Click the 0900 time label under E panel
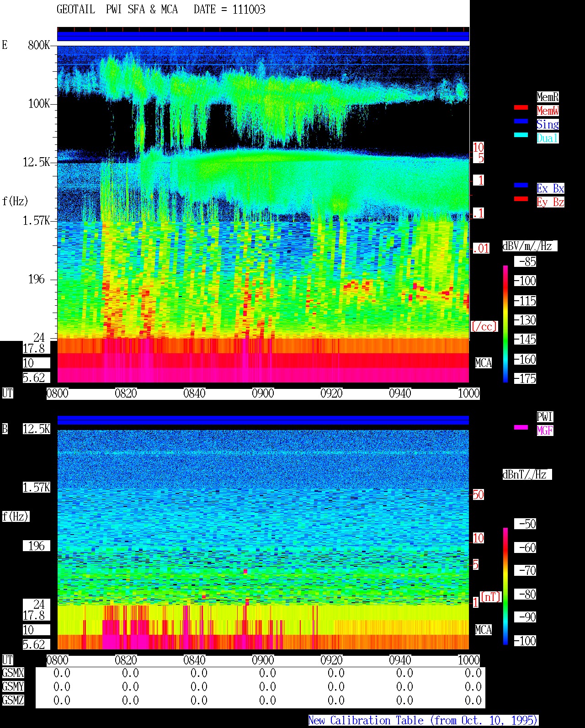The image size is (585, 728). (x=263, y=393)
